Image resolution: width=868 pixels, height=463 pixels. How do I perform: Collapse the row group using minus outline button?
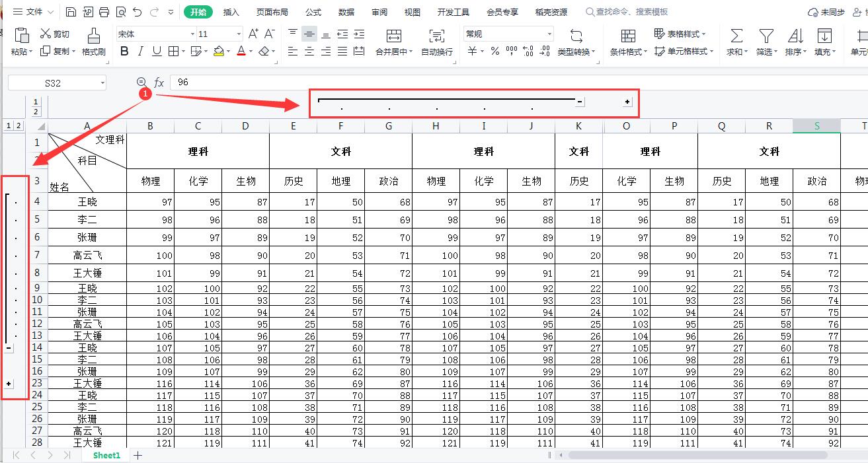pos(9,347)
